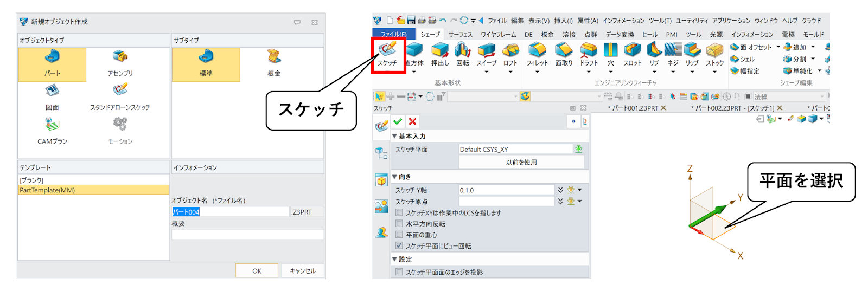Image resolution: width=868 pixels, height=291 pixels.
Task: Confirm sketch with green checkmark
Action: click(398, 121)
